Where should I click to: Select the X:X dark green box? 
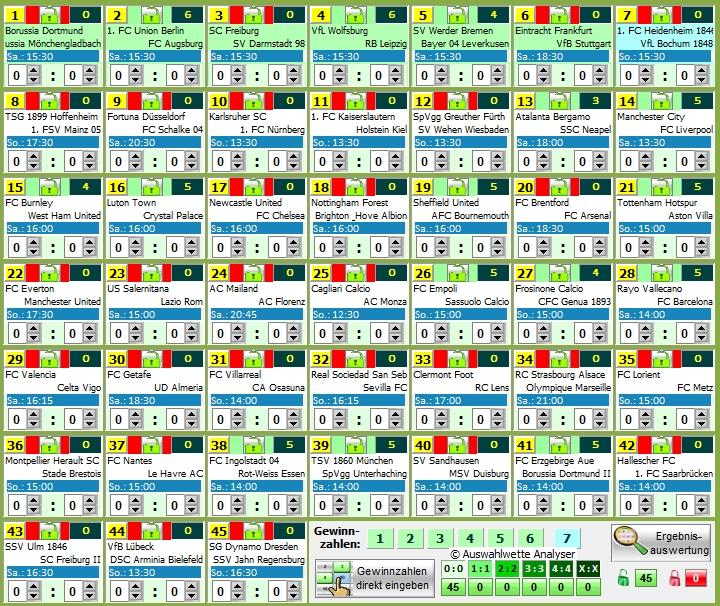(x=588, y=569)
